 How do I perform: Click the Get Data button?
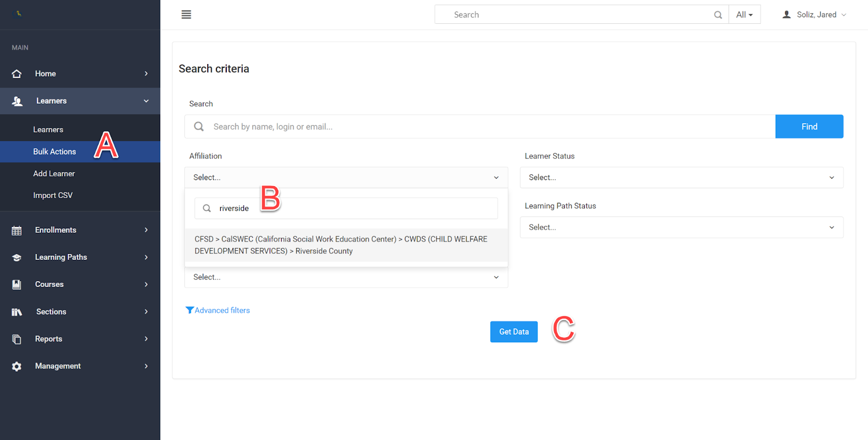pyautogui.click(x=514, y=331)
